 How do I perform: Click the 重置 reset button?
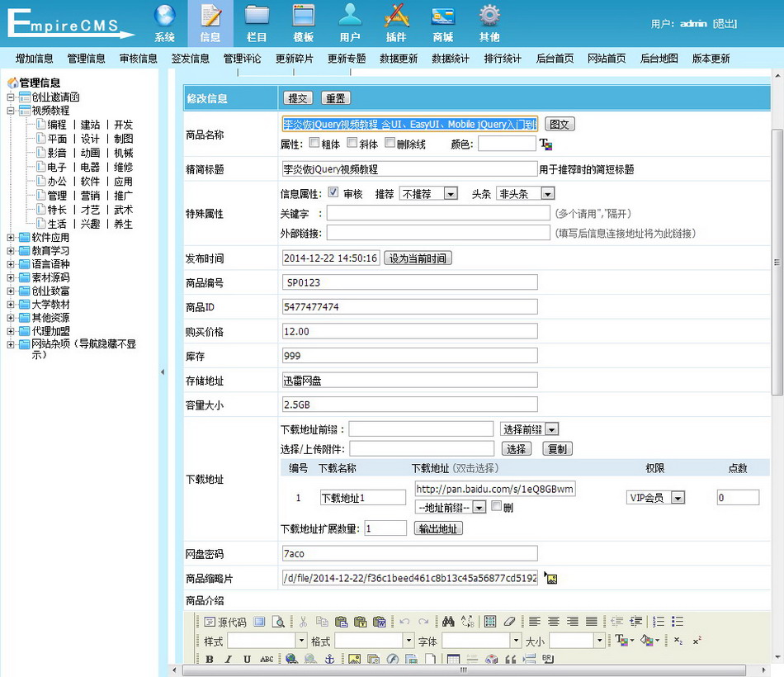[336, 98]
